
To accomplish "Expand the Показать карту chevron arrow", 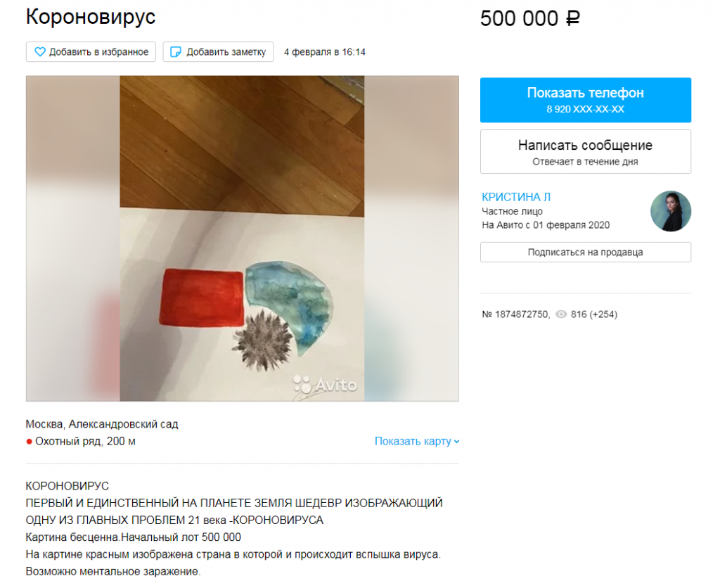I will pyautogui.click(x=456, y=442).
